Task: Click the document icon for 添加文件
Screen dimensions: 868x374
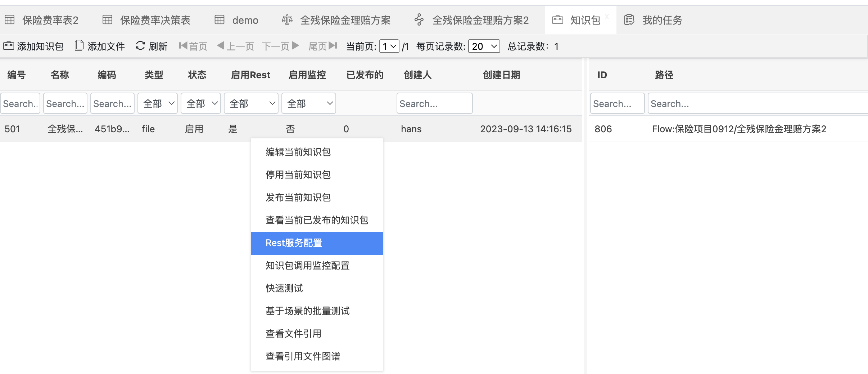Action: [x=79, y=46]
